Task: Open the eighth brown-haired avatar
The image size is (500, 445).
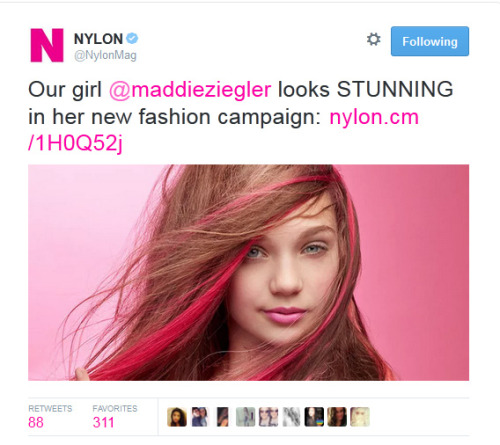Action: tap(337, 417)
